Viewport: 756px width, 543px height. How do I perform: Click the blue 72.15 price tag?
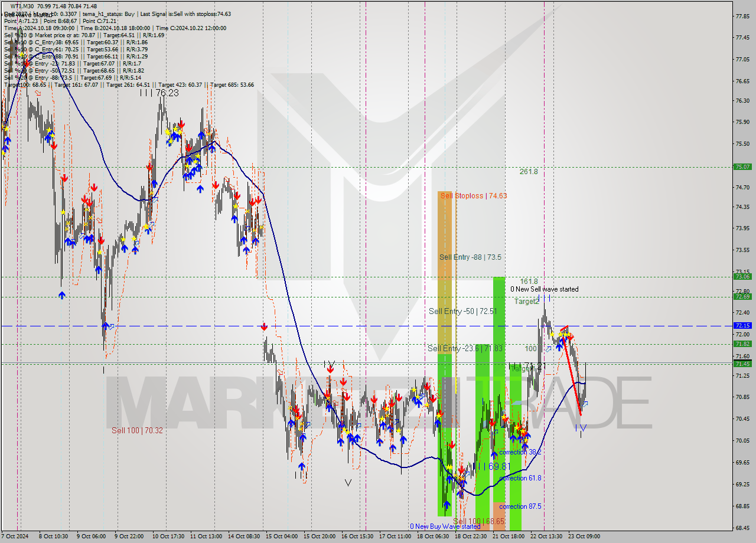coord(742,325)
